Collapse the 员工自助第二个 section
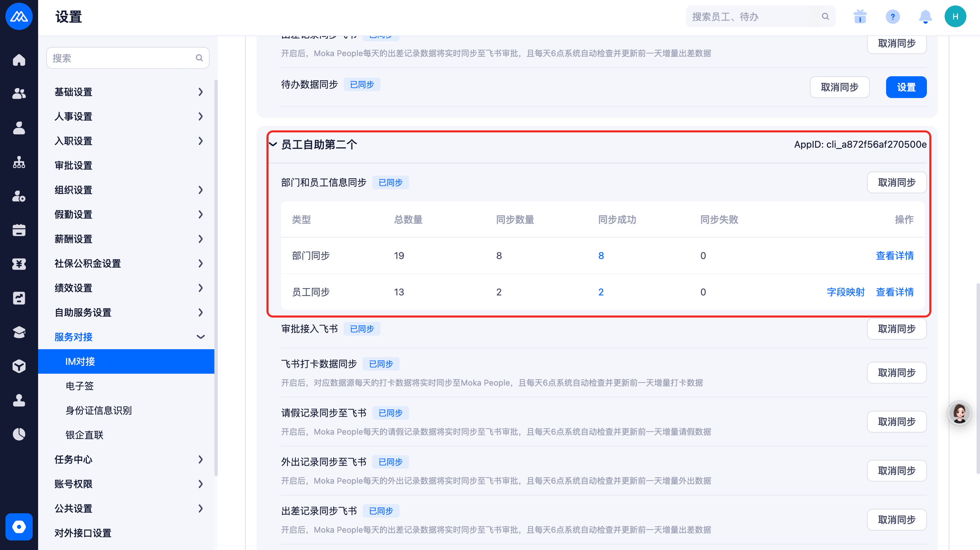This screenshot has width=980, height=550. click(273, 144)
